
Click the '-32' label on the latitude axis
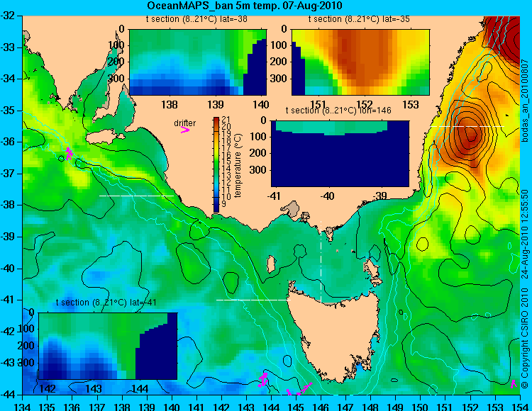[8, 16]
